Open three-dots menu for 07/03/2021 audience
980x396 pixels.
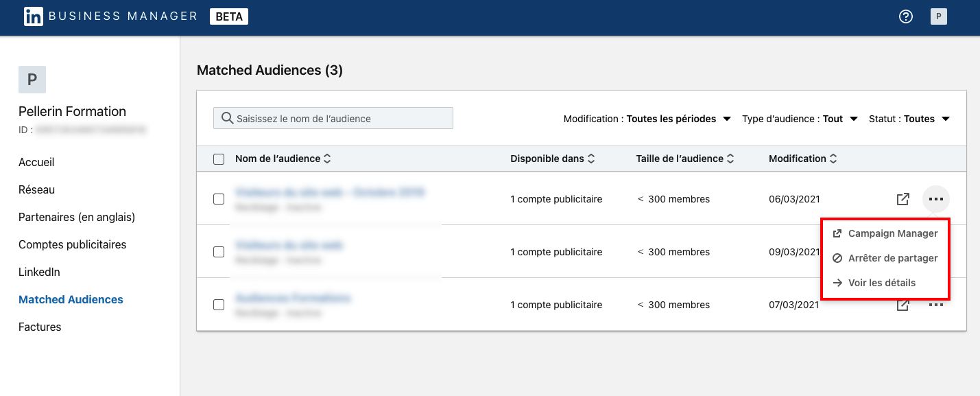[936, 305]
